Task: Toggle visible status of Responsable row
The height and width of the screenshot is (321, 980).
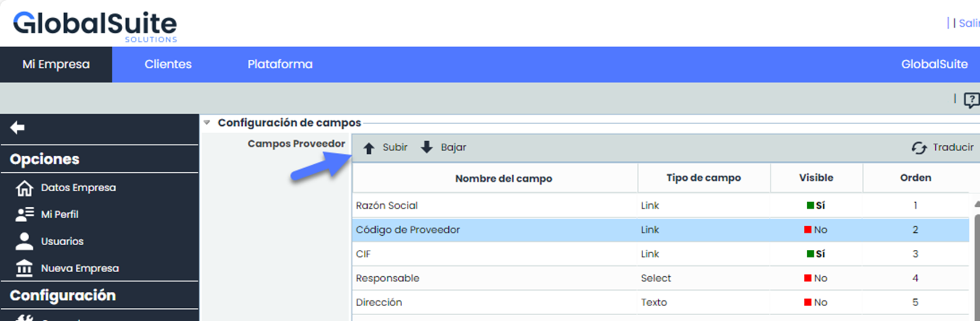Action: coord(815,278)
